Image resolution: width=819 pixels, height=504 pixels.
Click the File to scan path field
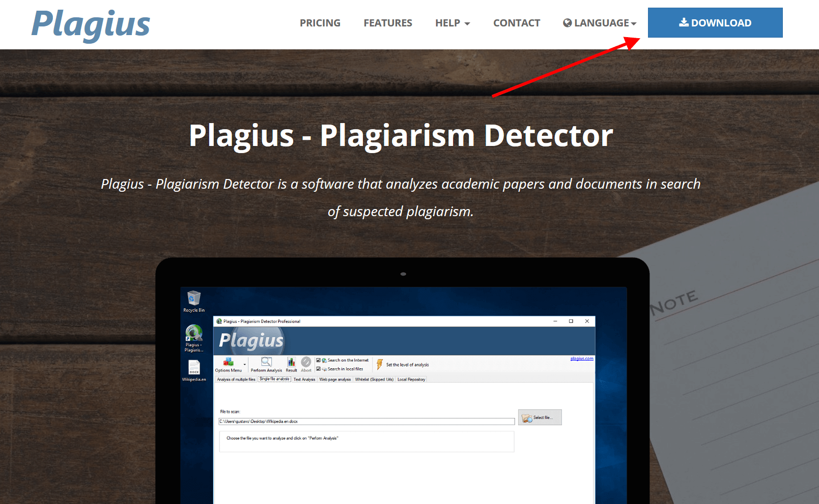click(x=366, y=422)
